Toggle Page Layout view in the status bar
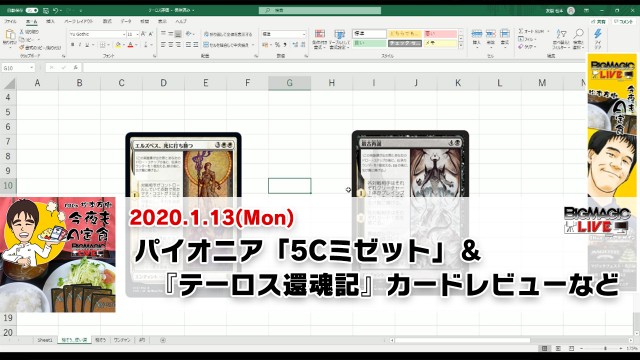The image size is (640, 360). click(558, 348)
